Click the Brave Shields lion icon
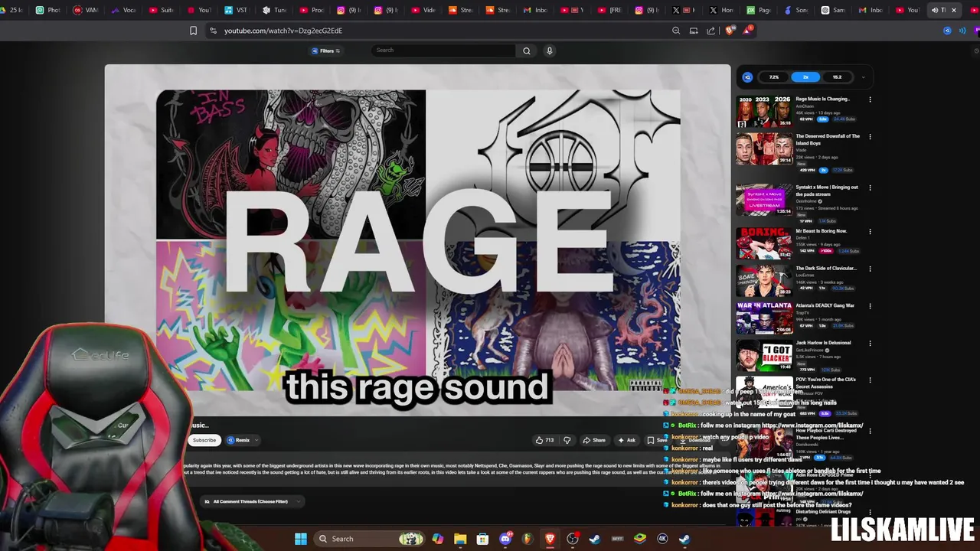 [x=730, y=31]
